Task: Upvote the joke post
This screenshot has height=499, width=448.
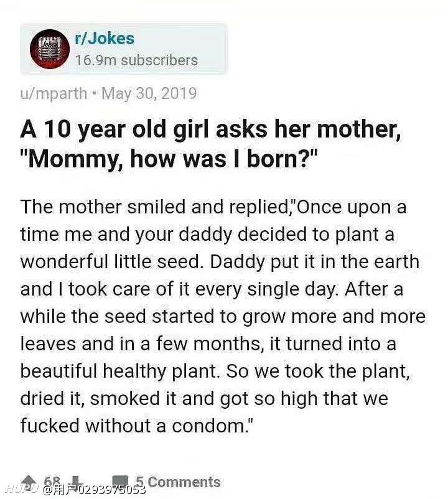Action: (x=29, y=480)
